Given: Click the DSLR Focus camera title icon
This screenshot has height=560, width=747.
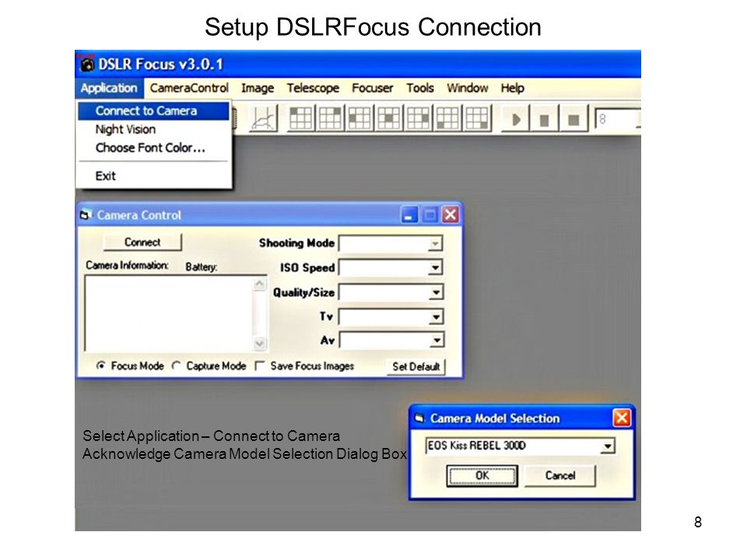Looking at the screenshot, I should tap(86, 65).
